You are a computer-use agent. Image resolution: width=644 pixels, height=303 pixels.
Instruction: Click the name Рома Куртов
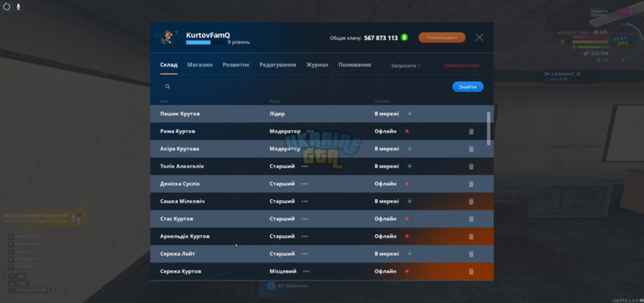tap(177, 131)
